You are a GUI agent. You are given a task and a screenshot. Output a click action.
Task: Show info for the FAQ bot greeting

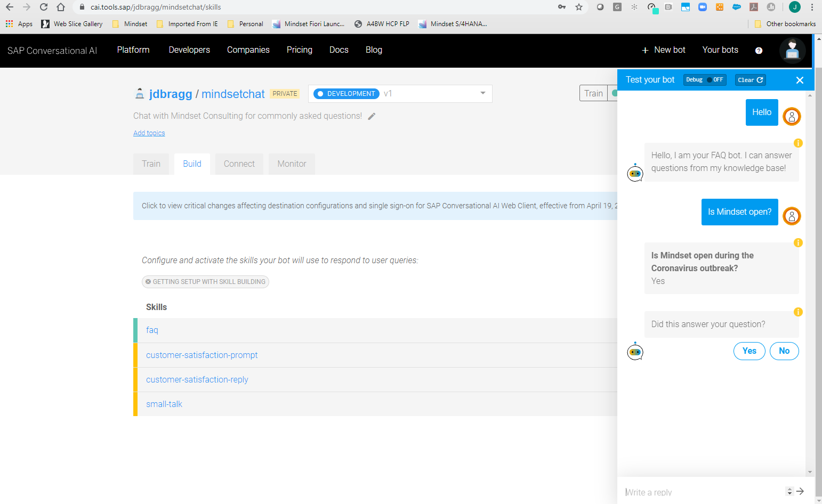tap(798, 143)
